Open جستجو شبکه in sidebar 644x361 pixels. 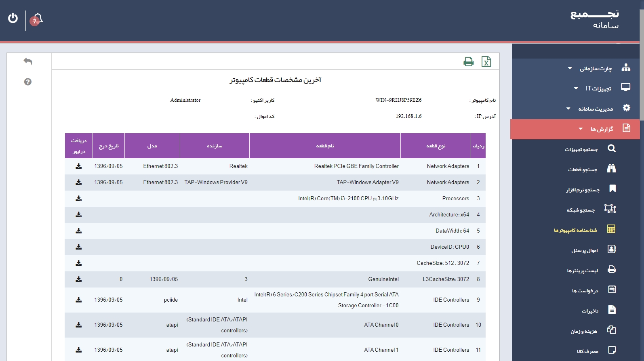[581, 210]
